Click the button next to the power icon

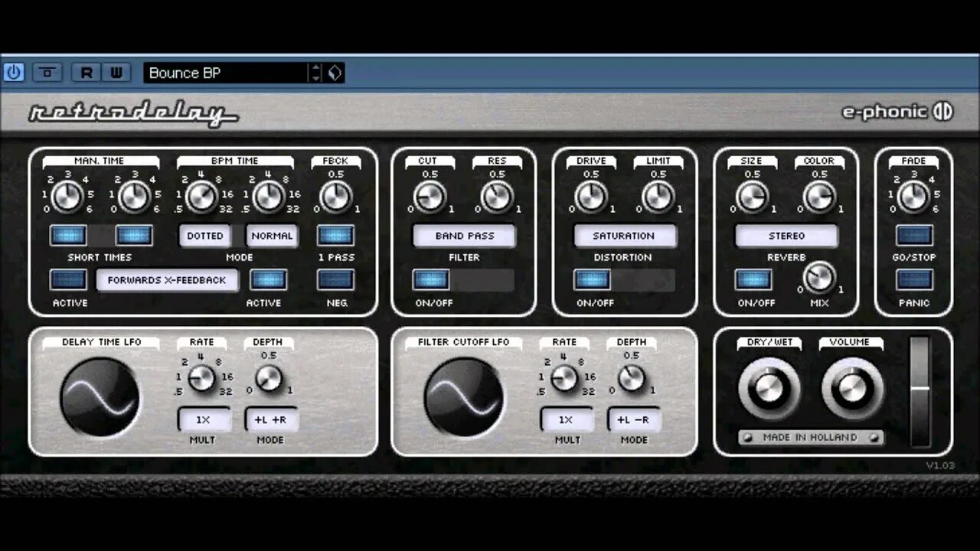coord(47,73)
